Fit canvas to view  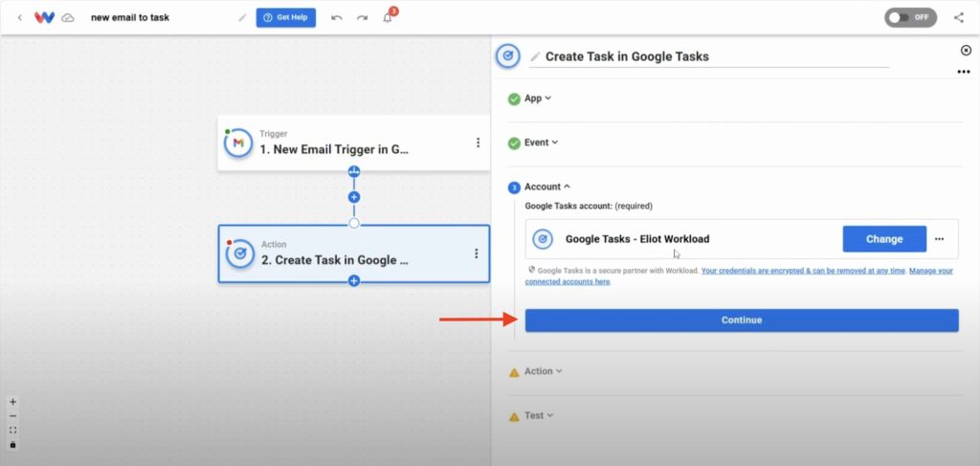[13, 431]
